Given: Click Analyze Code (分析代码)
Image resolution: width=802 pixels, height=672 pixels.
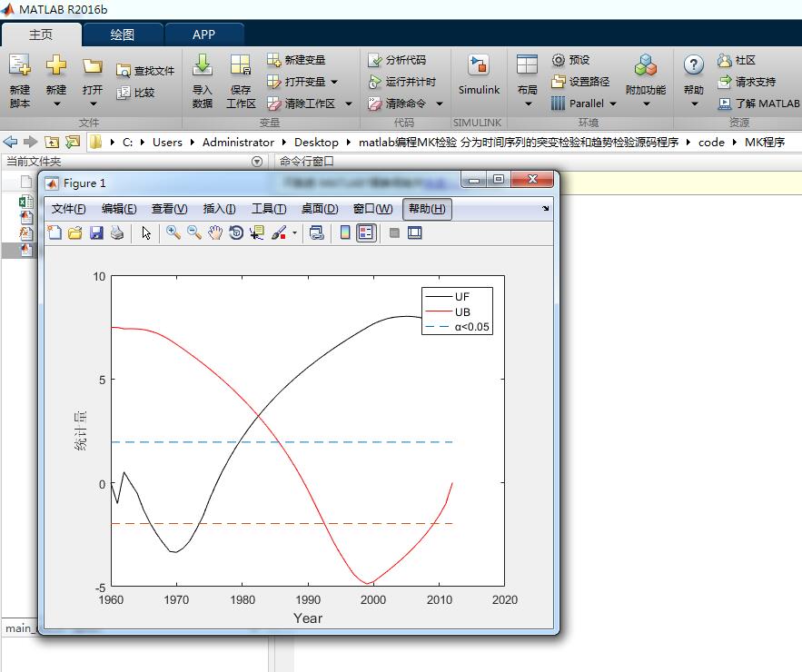Looking at the screenshot, I should click(x=396, y=60).
